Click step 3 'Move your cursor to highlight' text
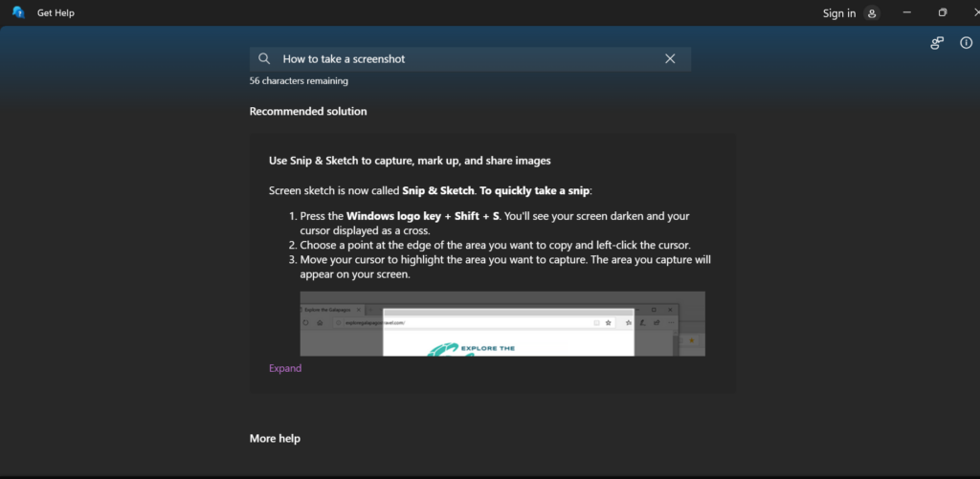The height and width of the screenshot is (479, 980). coord(505,267)
